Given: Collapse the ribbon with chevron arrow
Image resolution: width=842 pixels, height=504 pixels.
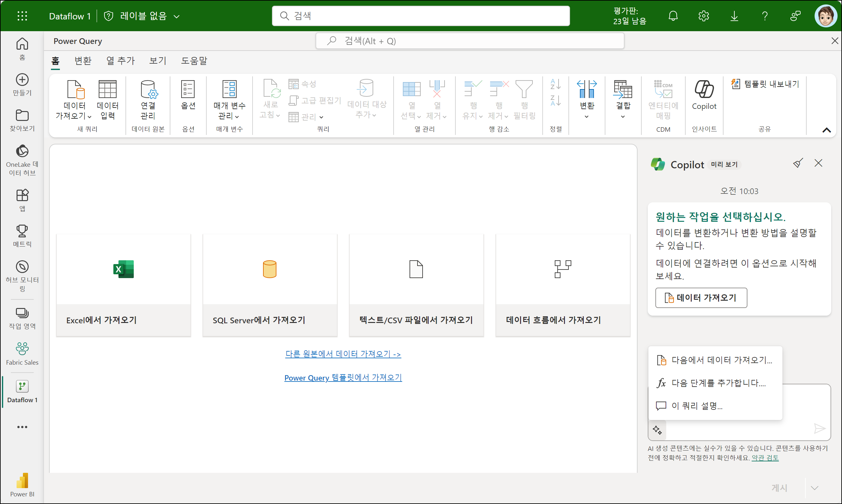Looking at the screenshot, I should tap(826, 130).
